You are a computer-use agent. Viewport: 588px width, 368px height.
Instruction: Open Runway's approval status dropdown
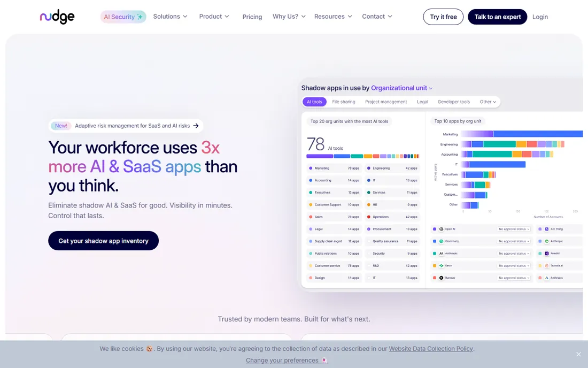[514, 278]
